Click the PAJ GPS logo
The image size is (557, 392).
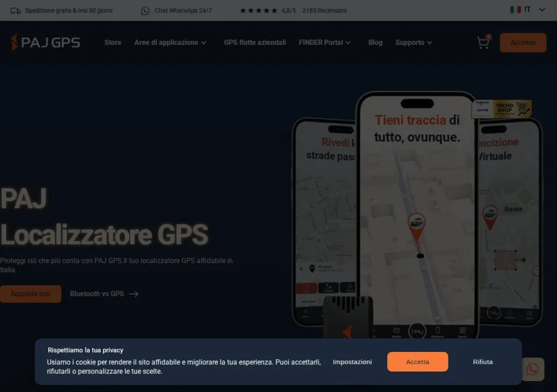46,42
